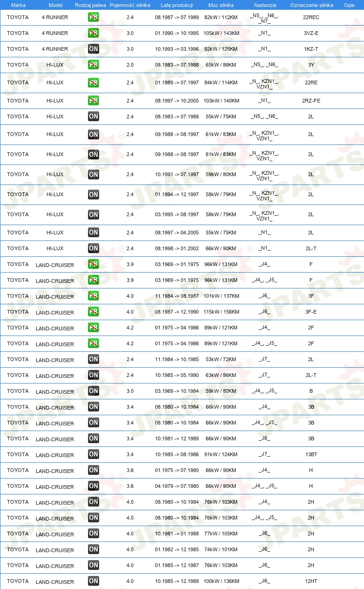Select the ON icon in the 01.1985 -> 12.1987 row

(93, 565)
